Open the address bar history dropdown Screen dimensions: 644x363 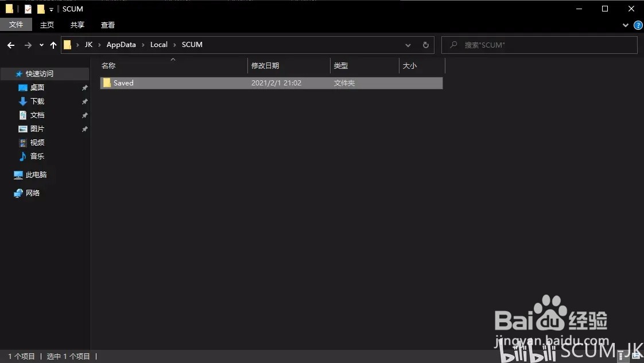click(408, 45)
